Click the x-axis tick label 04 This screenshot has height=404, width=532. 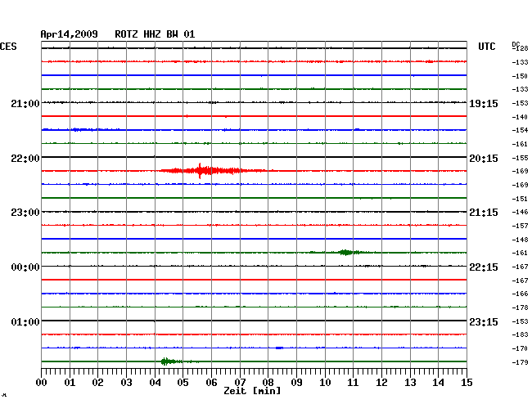(x=155, y=383)
